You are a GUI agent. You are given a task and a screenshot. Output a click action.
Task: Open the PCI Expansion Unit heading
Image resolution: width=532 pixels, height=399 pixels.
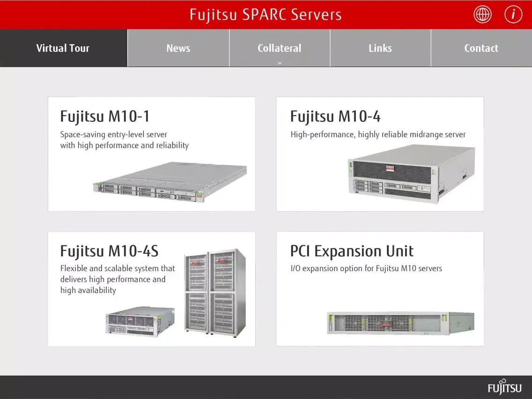point(352,251)
